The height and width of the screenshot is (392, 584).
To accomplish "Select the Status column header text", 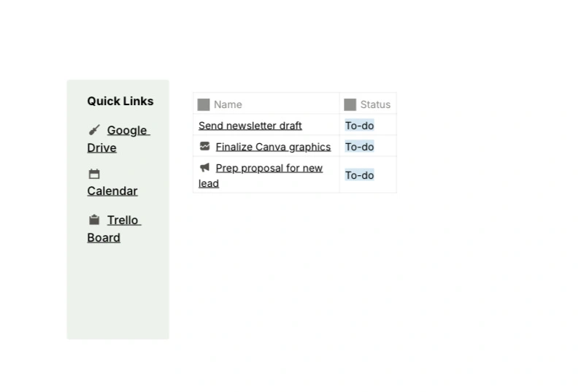I will (375, 104).
